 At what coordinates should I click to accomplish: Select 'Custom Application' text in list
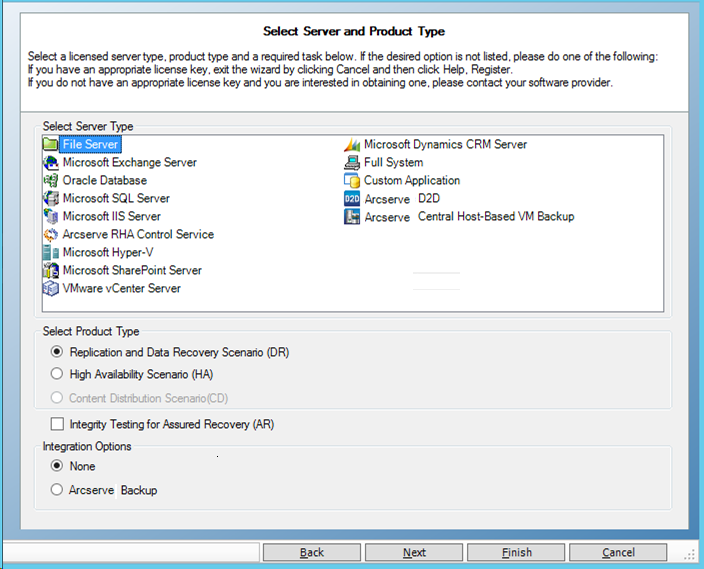click(412, 180)
